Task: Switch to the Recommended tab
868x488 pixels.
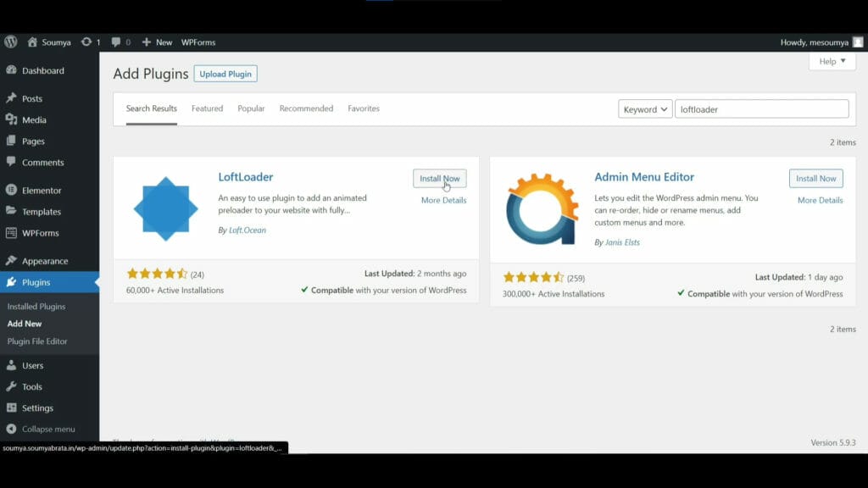Action: pyautogui.click(x=306, y=108)
